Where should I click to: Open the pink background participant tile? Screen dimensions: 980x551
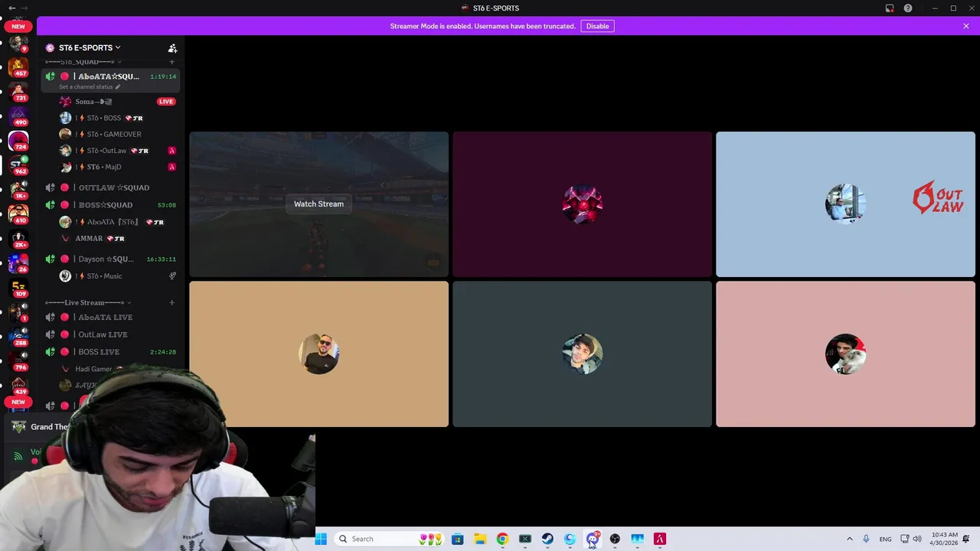845,354
